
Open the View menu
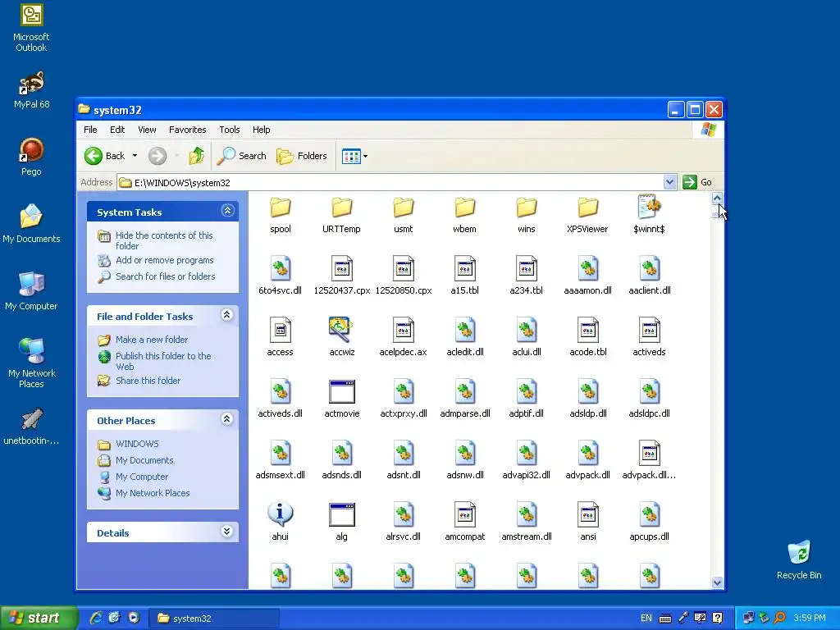[x=147, y=130]
